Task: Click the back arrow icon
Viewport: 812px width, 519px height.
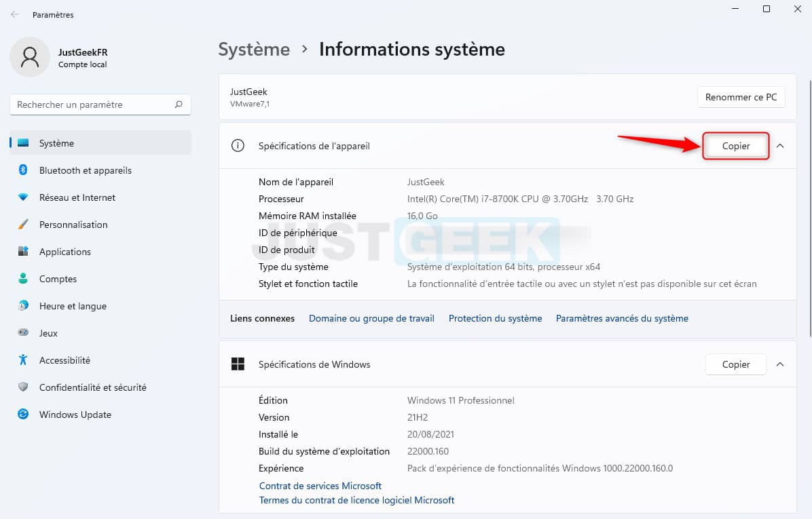Action: click(14, 14)
